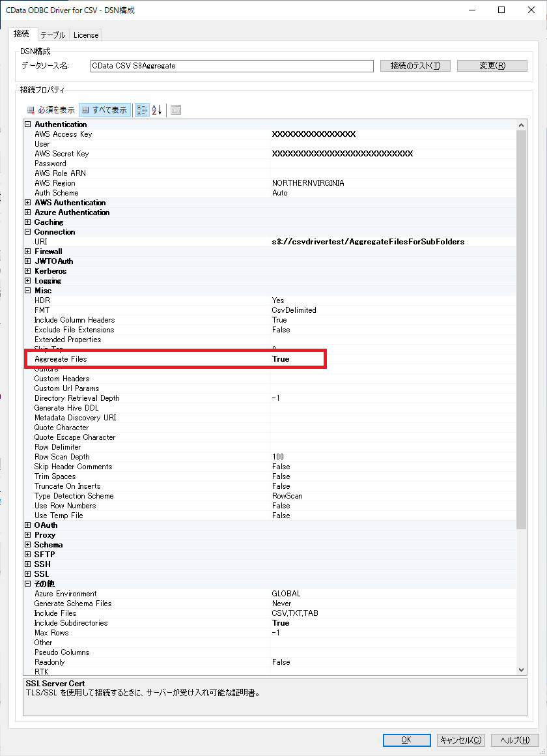
Task: Click the property grid vertical scrollbar thumb
Action: tap(521, 329)
